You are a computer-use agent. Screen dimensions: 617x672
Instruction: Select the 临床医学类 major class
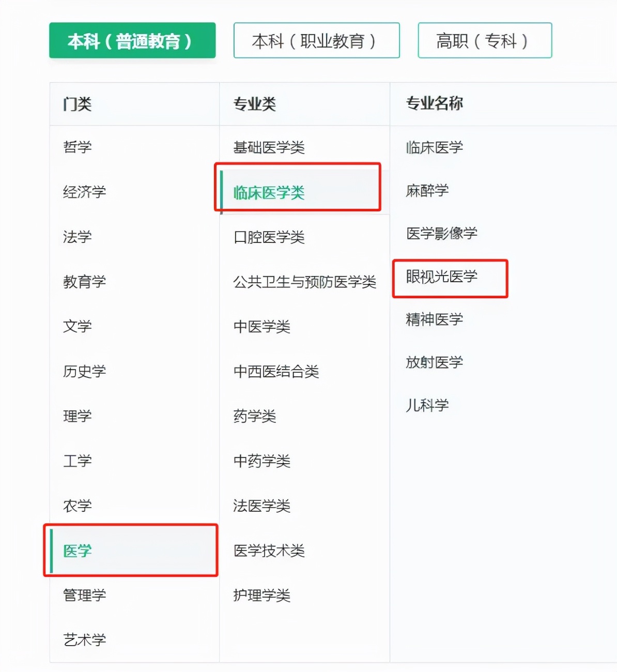(x=269, y=192)
